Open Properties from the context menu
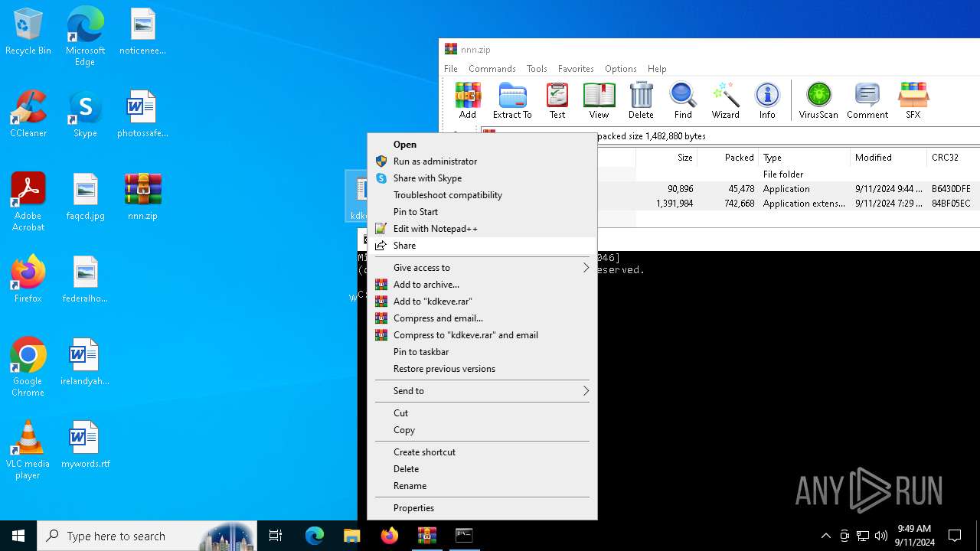 pyautogui.click(x=482, y=508)
